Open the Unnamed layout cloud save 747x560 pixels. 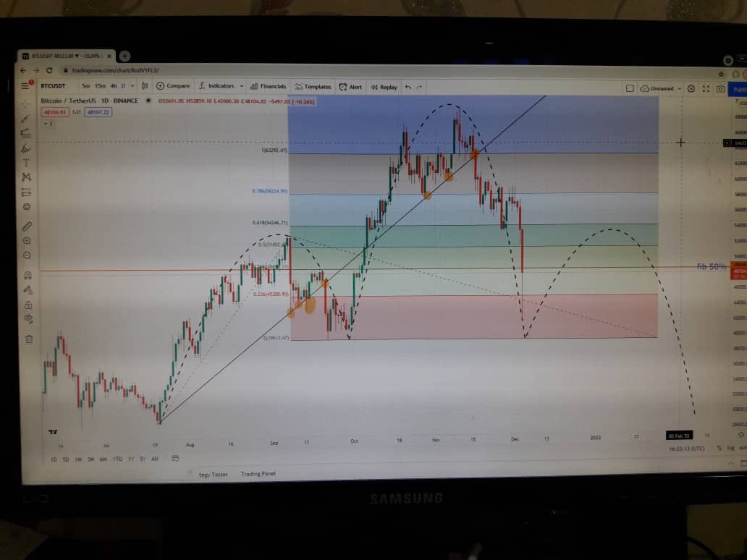[657, 88]
